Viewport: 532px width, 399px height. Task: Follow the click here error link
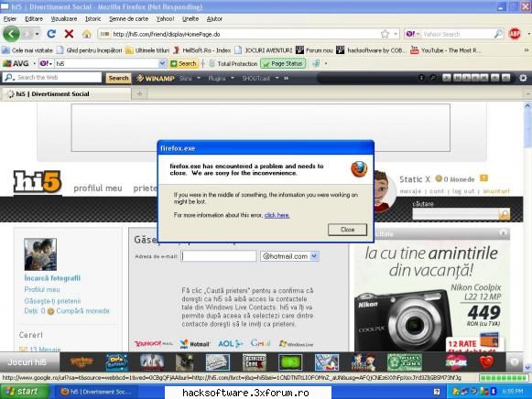[x=277, y=215]
